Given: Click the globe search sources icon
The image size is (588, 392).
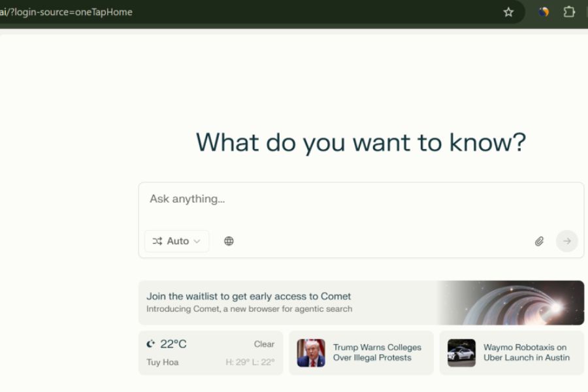Looking at the screenshot, I should click(x=229, y=241).
